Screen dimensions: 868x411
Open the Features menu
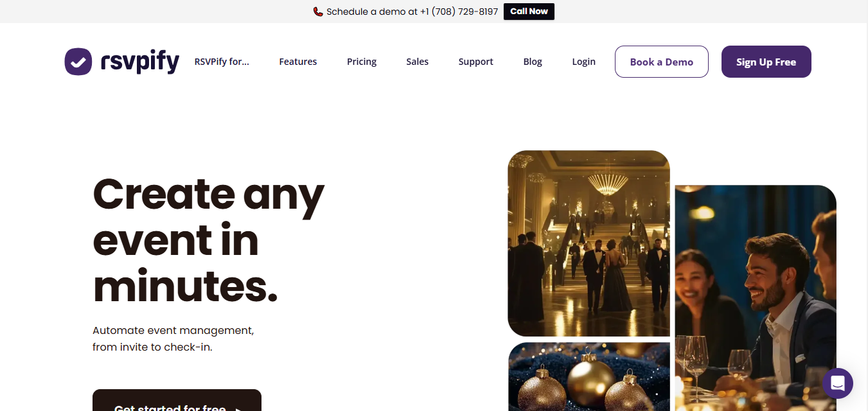tap(297, 62)
